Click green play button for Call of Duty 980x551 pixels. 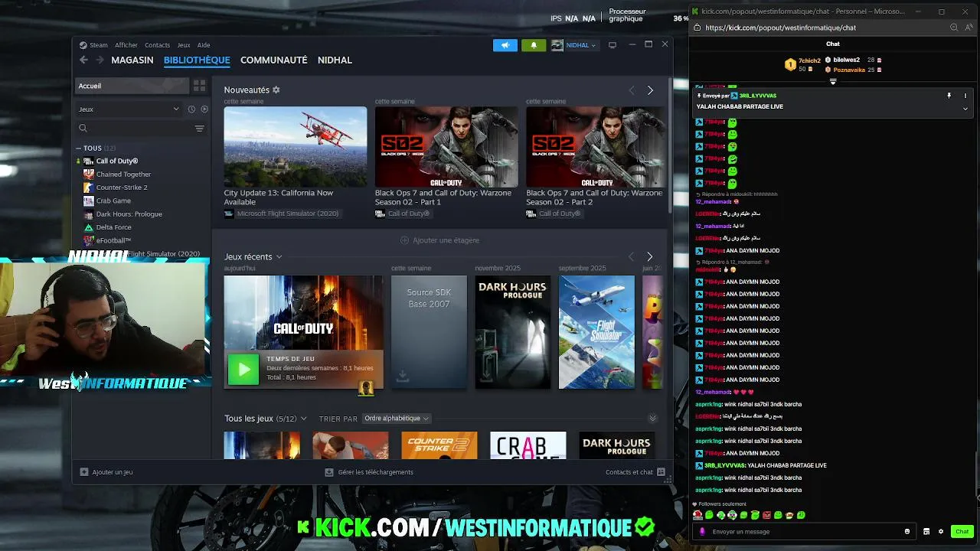243,370
